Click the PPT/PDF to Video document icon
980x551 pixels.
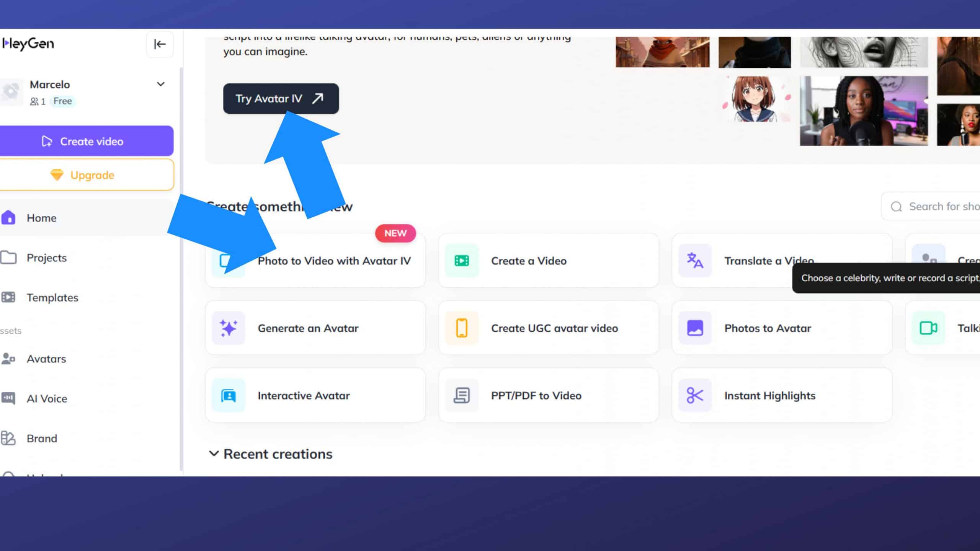[462, 396]
